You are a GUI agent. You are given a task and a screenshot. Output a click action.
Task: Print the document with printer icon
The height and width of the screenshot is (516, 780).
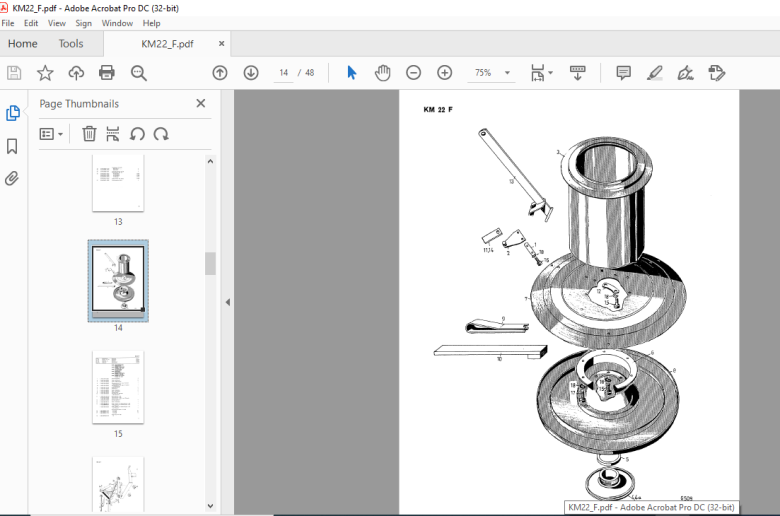[x=107, y=73]
